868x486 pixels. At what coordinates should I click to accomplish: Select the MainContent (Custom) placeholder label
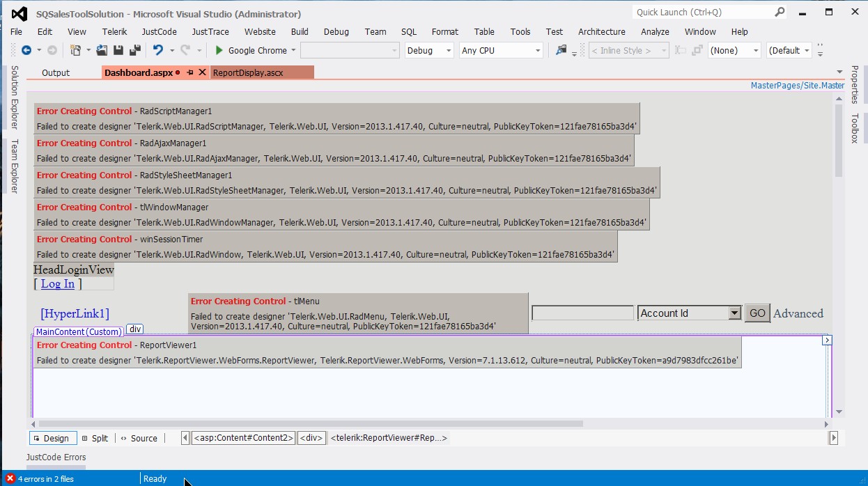click(x=79, y=332)
